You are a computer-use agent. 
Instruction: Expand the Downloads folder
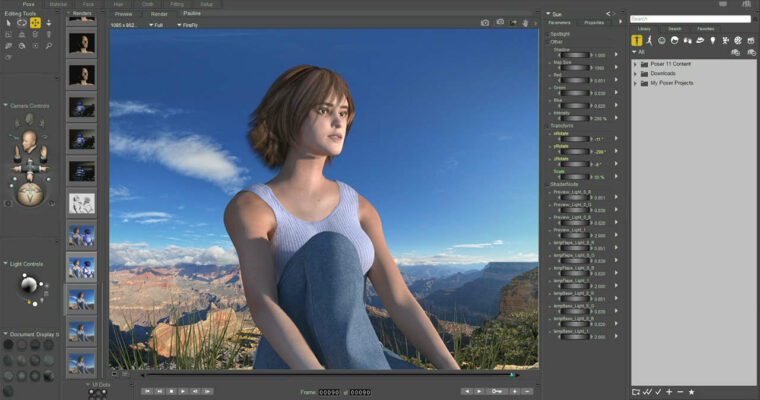635,74
